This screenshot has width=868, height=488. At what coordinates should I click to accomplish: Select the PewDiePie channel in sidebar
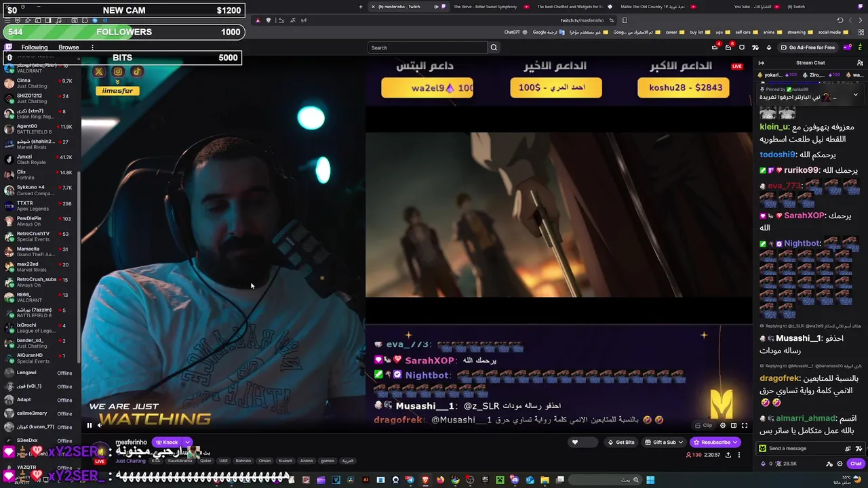pyautogui.click(x=39, y=221)
